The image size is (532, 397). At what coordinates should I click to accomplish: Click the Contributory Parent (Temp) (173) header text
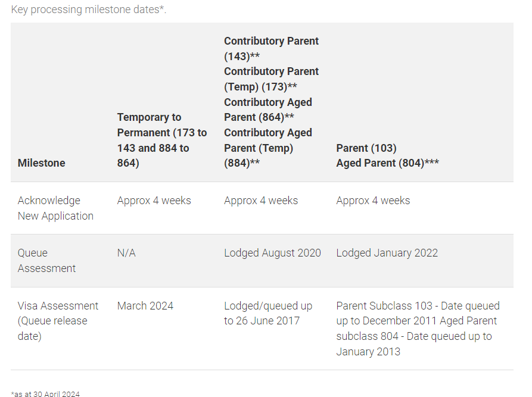point(271,79)
